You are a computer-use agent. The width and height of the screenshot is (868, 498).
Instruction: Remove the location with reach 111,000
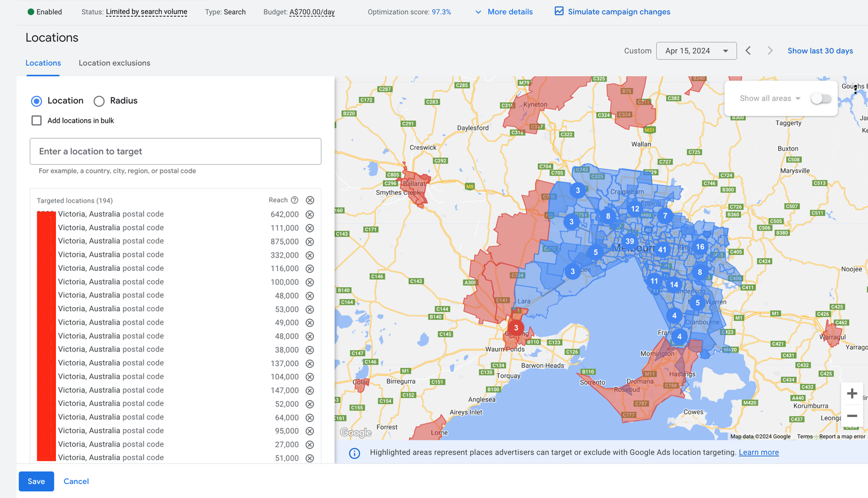310,228
